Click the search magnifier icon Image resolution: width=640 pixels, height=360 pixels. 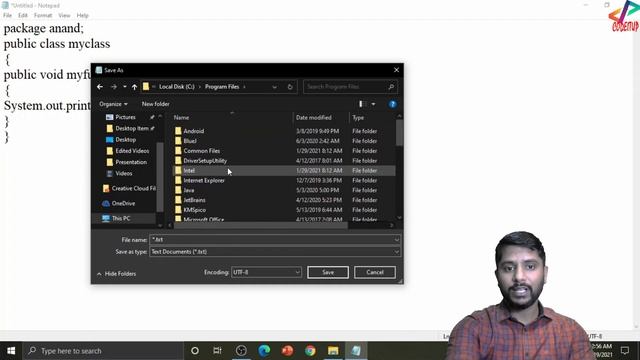(x=391, y=87)
